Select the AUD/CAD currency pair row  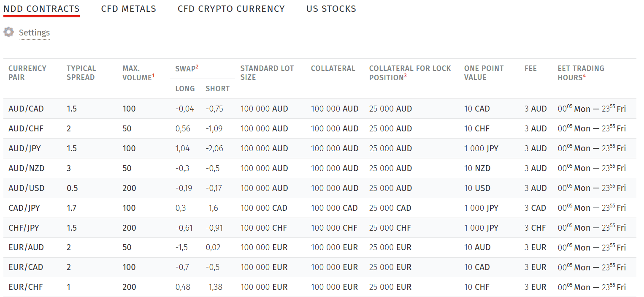pyautogui.click(x=26, y=109)
